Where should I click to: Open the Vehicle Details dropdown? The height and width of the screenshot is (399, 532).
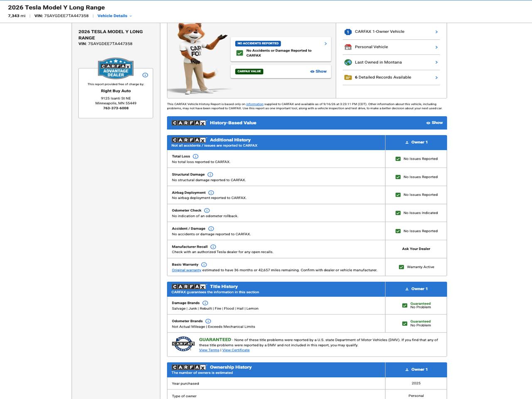pos(114,16)
